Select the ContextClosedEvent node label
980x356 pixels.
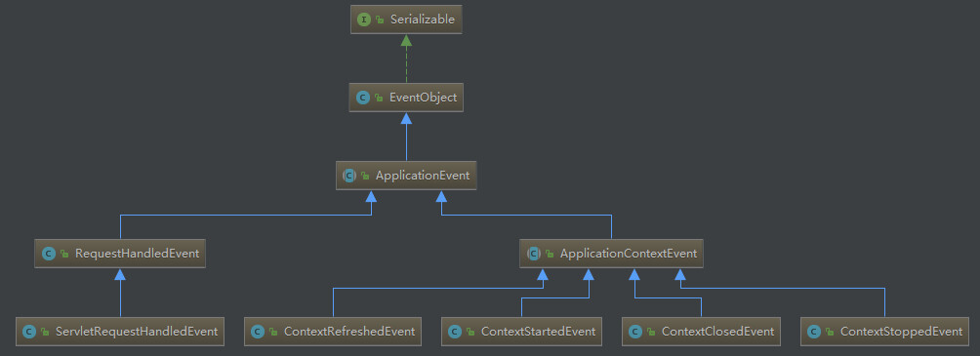(717, 332)
